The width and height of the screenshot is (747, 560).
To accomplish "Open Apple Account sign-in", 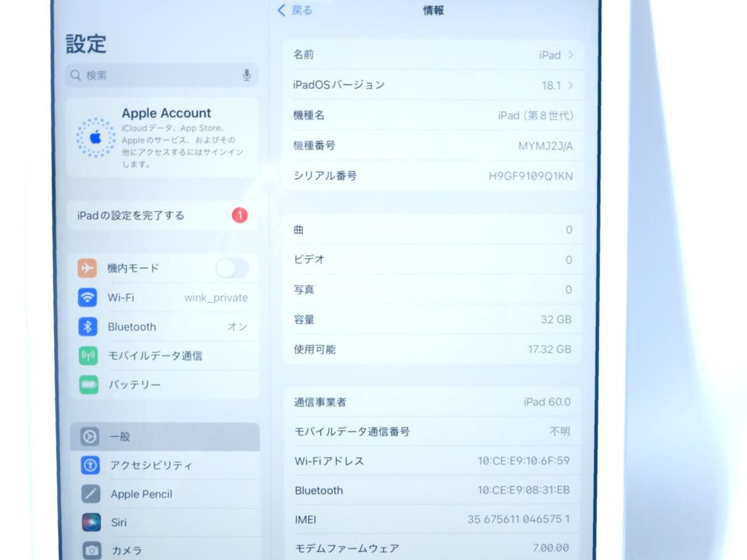I will [162, 138].
